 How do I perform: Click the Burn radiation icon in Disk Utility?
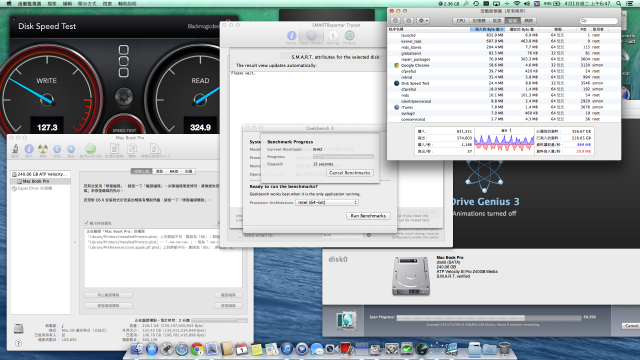pyautogui.click(x=43, y=150)
